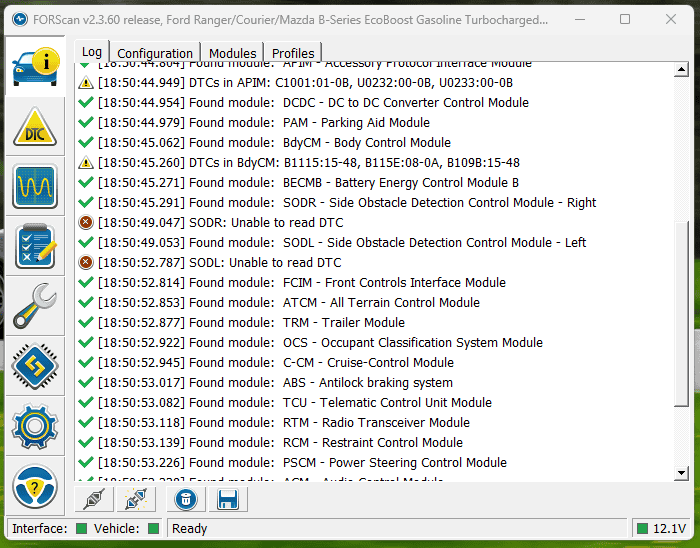The height and width of the screenshot is (548, 700).
Task: Click the green checkmark beside PAM module
Action: coord(86,122)
